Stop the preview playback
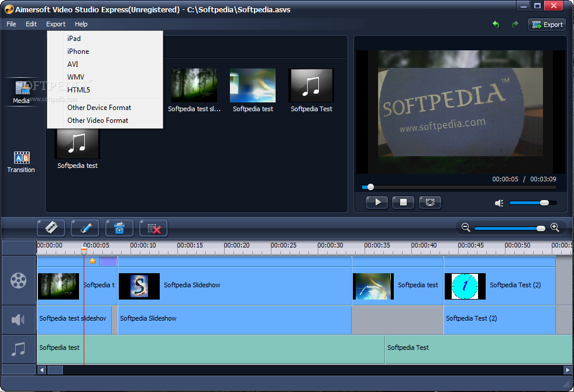Image resolution: width=574 pixels, height=392 pixels. click(403, 202)
